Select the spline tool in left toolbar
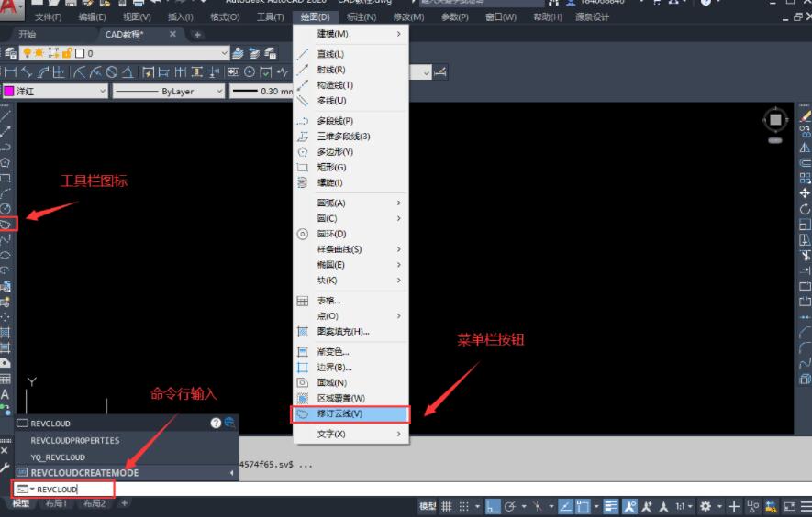Image resolution: width=812 pixels, height=517 pixels. [x=6, y=239]
